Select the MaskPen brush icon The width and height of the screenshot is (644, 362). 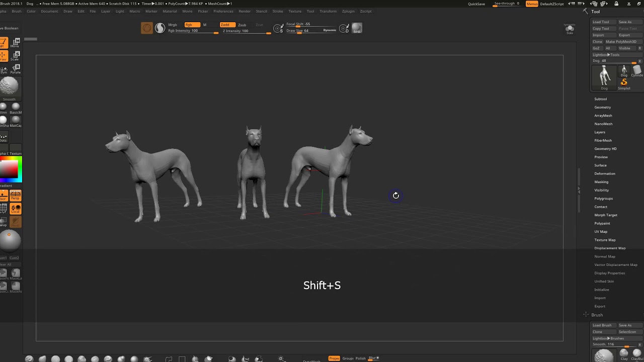point(4,274)
